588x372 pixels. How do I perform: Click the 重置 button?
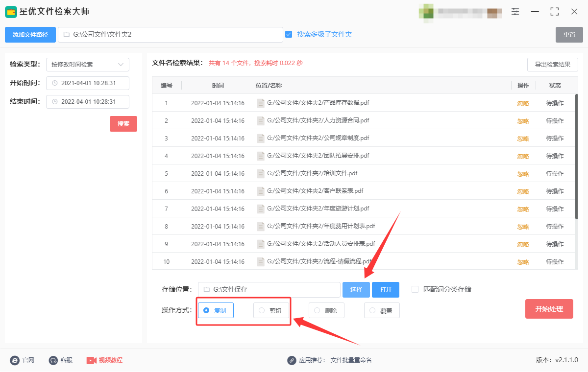pyautogui.click(x=569, y=35)
